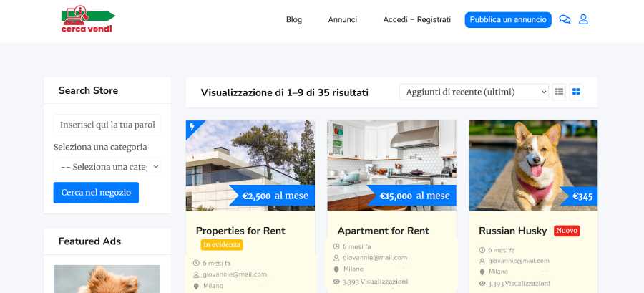
Task: Click the Cerca nel negozio button
Action: coord(96,193)
